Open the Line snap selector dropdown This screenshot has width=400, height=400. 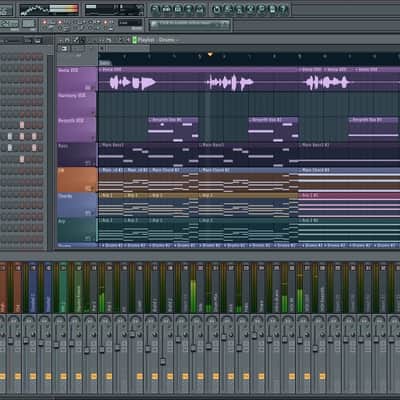click(x=130, y=23)
